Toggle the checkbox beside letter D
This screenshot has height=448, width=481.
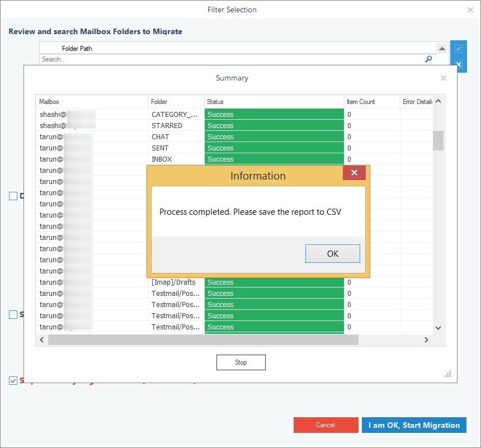pos(13,196)
